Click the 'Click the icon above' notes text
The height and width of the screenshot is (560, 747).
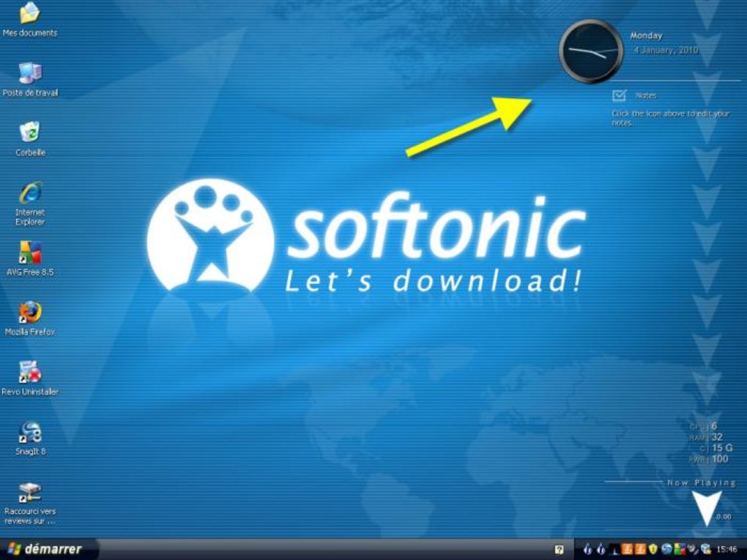click(670, 118)
